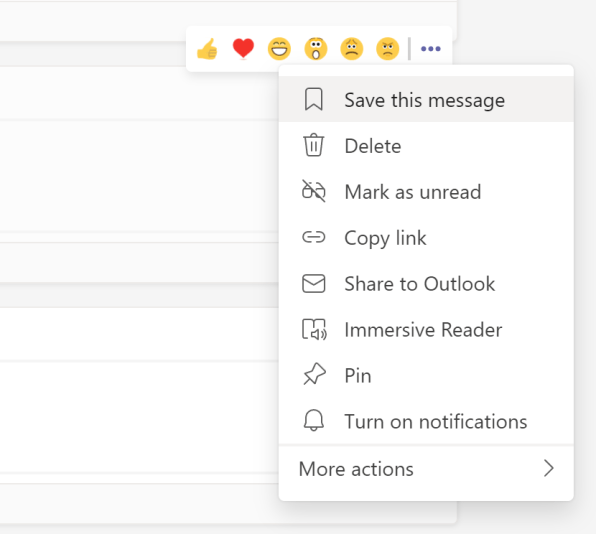The height and width of the screenshot is (534, 596).
Task: React with the red heart emoji
Action: [243, 49]
